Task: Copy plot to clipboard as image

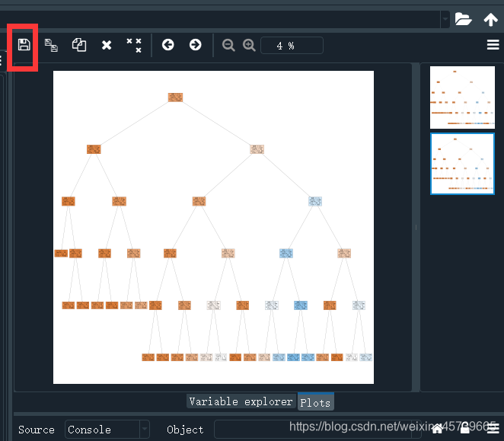Action: click(x=79, y=45)
